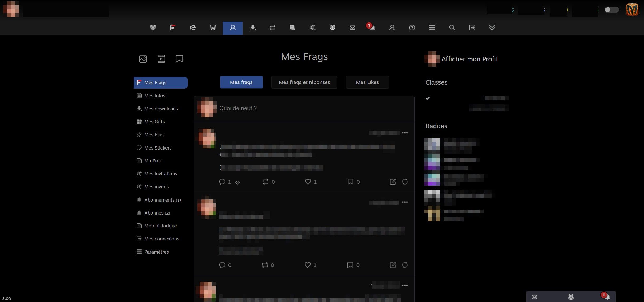Like the first frag with heart icon

tap(308, 182)
